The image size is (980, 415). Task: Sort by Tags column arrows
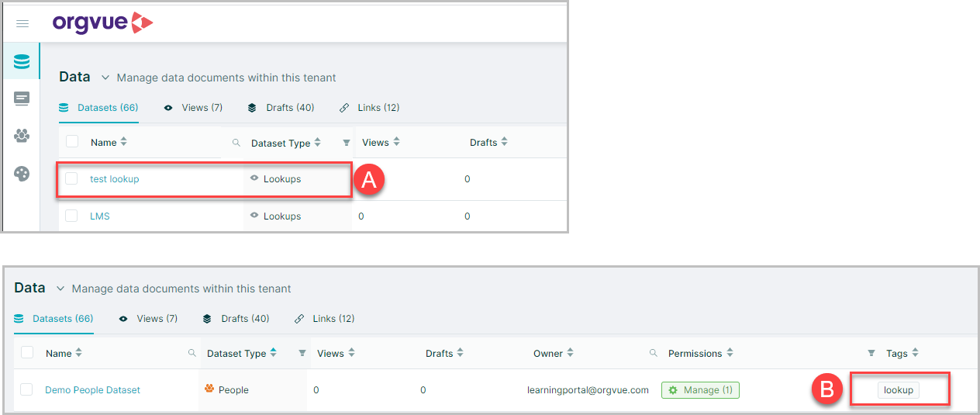point(916,353)
